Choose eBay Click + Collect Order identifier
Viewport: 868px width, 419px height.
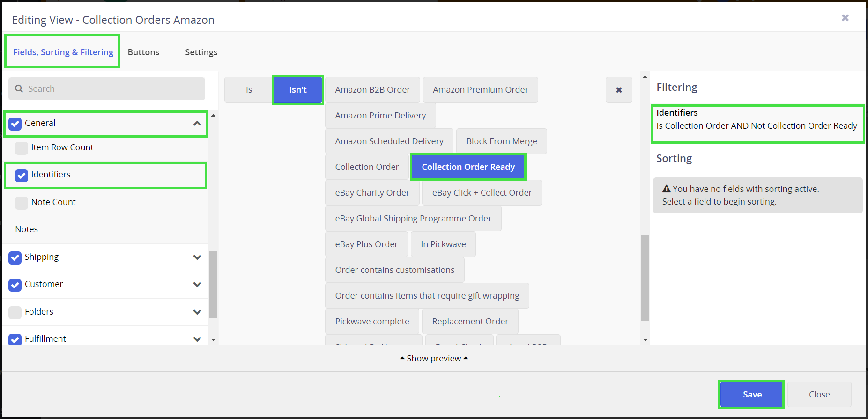[x=482, y=193]
